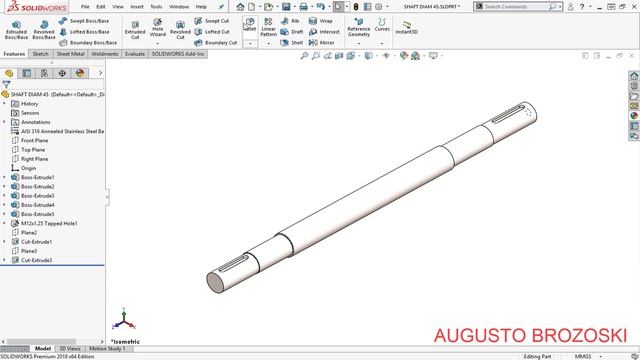This screenshot has height=360, width=640.
Task: Expand the History folder
Action: coord(4,104)
